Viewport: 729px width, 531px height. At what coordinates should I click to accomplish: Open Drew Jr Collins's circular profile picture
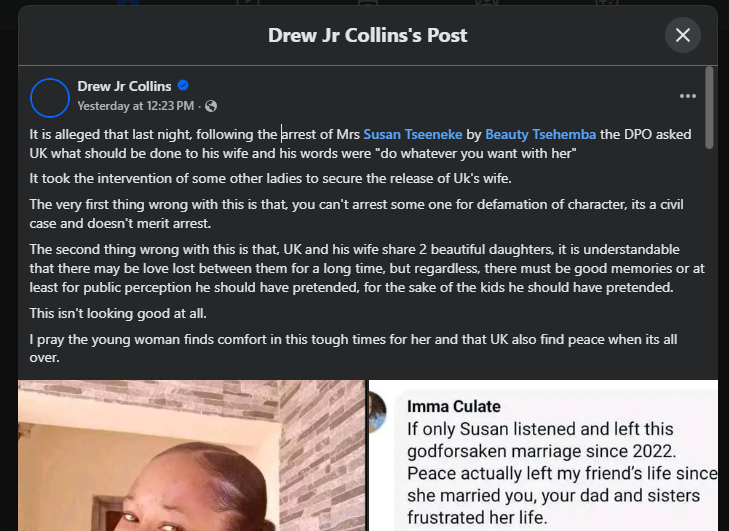[x=50, y=98]
